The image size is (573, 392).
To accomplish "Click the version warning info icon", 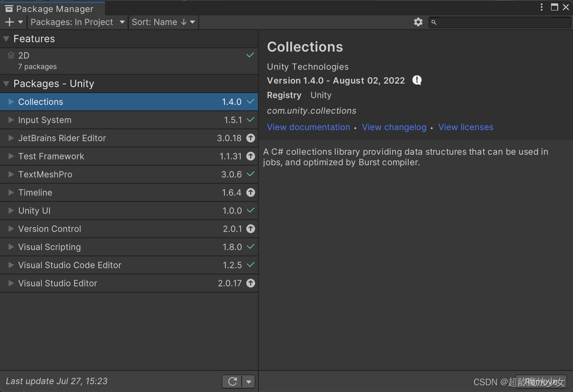I will pos(417,80).
